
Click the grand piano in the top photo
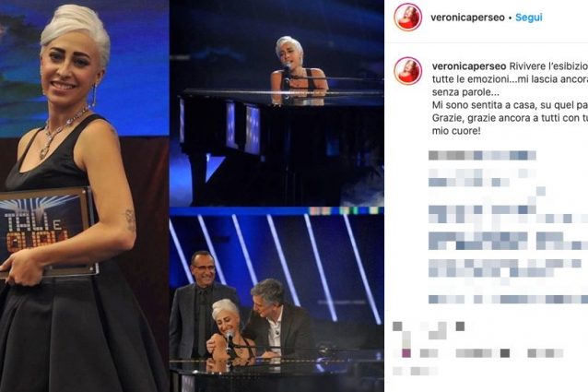pyautogui.click(x=281, y=145)
